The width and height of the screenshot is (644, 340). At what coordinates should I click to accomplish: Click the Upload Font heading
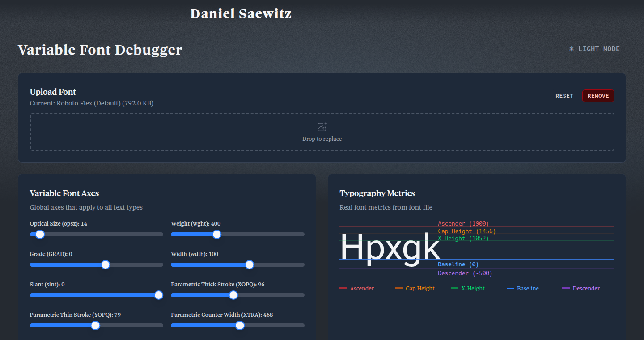[x=53, y=92]
